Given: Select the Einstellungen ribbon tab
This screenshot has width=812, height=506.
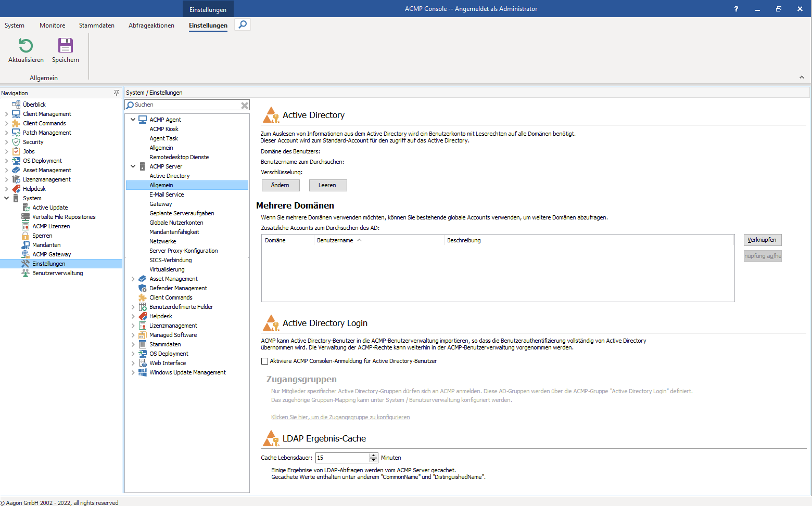Looking at the screenshot, I should coord(208,25).
